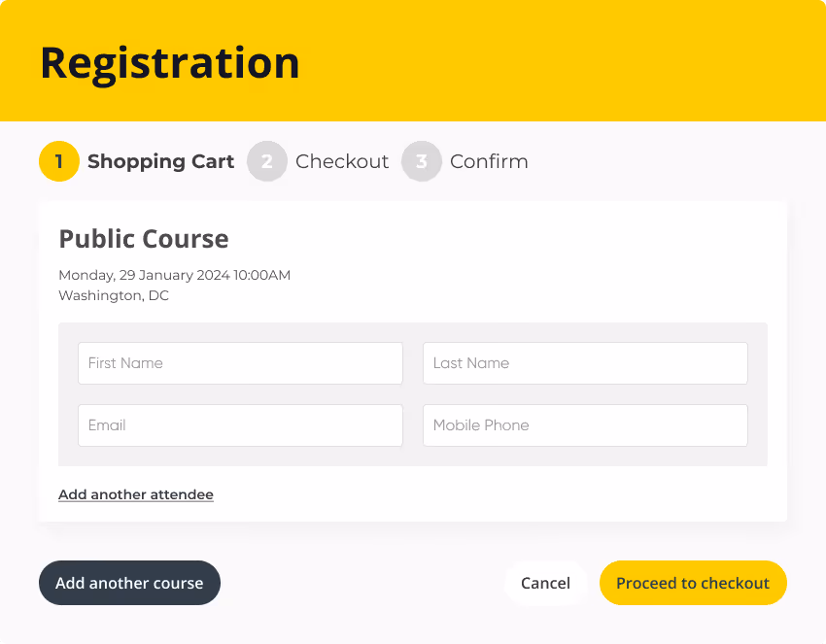Click the Cancel button

545,583
